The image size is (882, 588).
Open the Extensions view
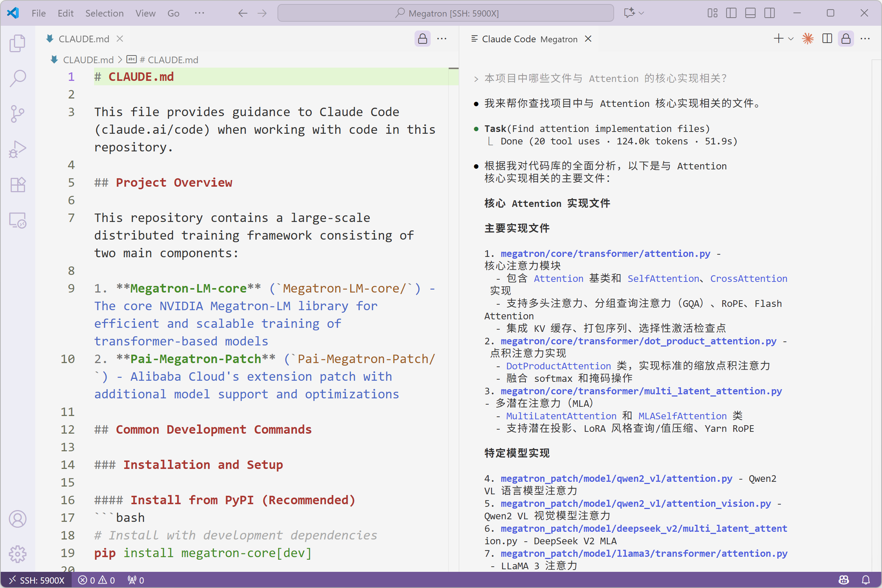tap(18, 184)
